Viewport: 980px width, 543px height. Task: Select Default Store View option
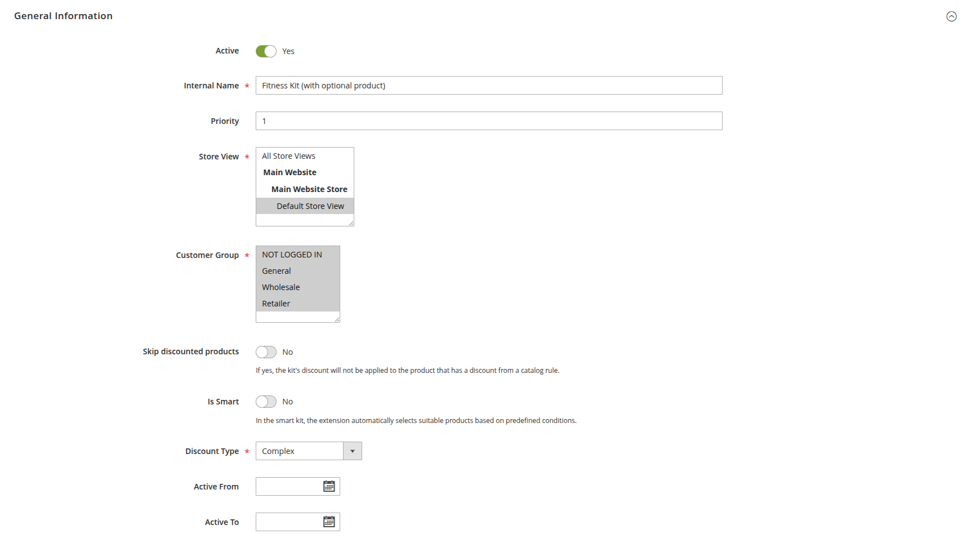310,206
